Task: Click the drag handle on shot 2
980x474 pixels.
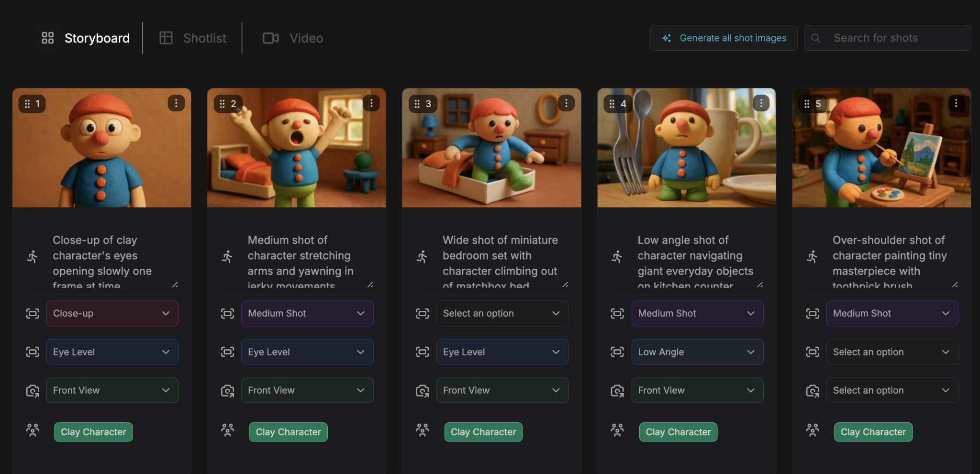Action: (x=223, y=103)
